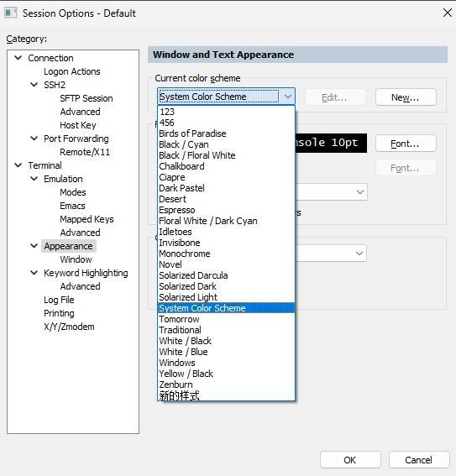Image resolution: width=456 pixels, height=476 pixels.
Task: Collapse the Port Forwarding tree node
Action: [34, 139]
